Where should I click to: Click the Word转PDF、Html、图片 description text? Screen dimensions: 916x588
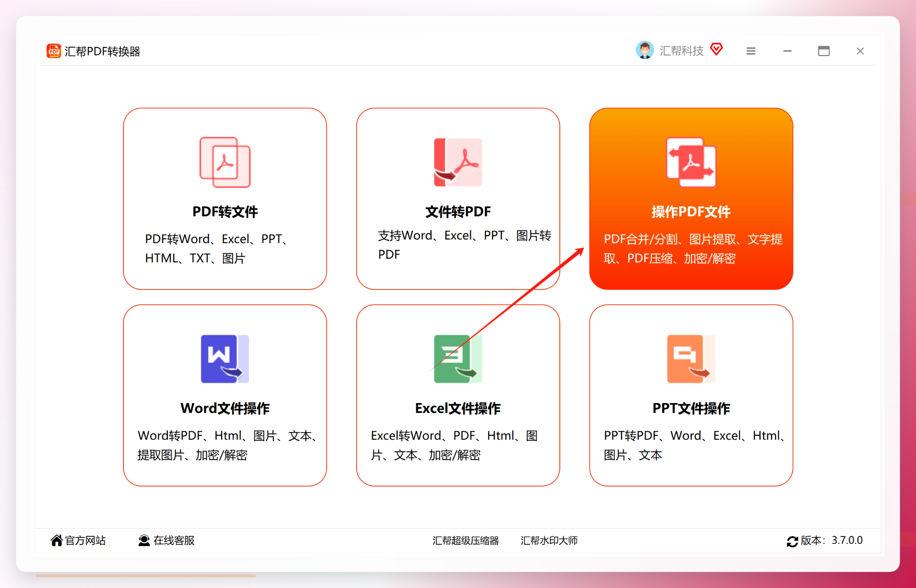228,445
